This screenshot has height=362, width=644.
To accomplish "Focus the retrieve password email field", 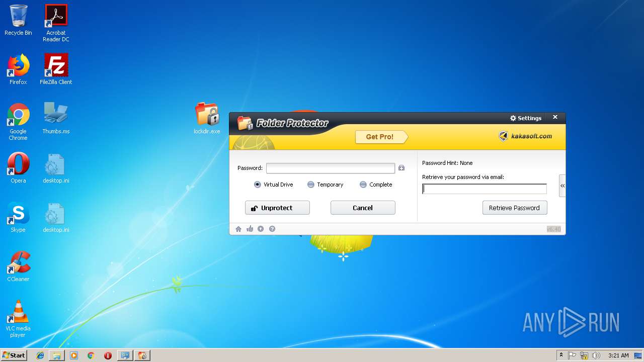I will 485,189.
